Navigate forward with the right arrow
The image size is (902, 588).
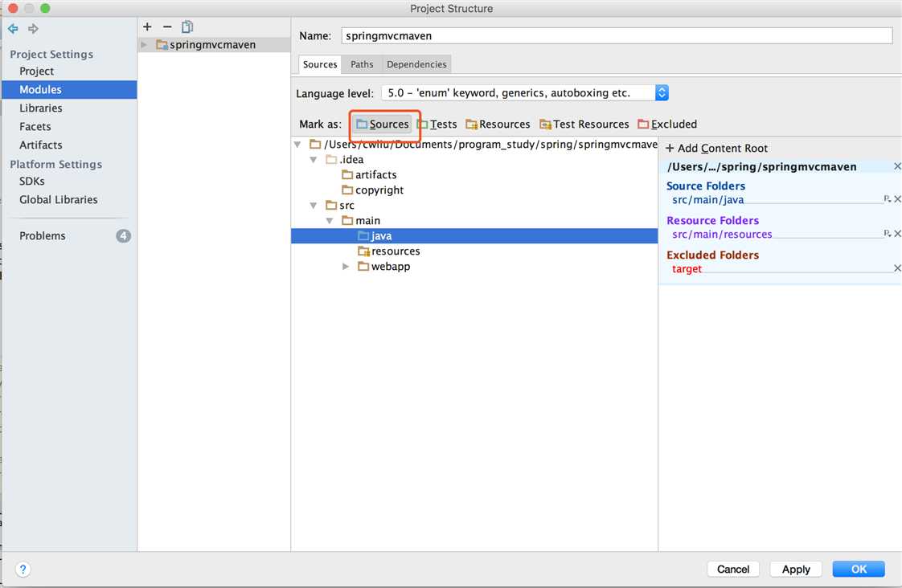(34, 28)
